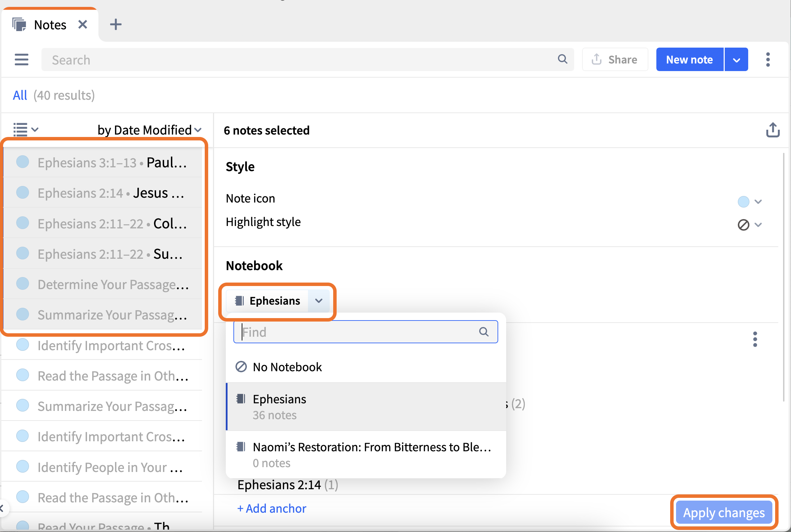
Task: Open the list view style selector
Action: 26,130
